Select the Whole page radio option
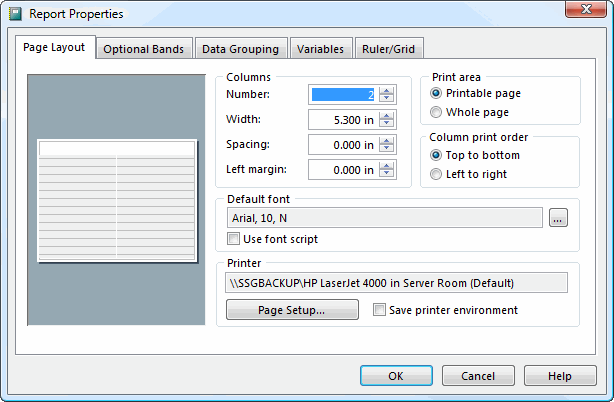614x402 pixels. 436,112
